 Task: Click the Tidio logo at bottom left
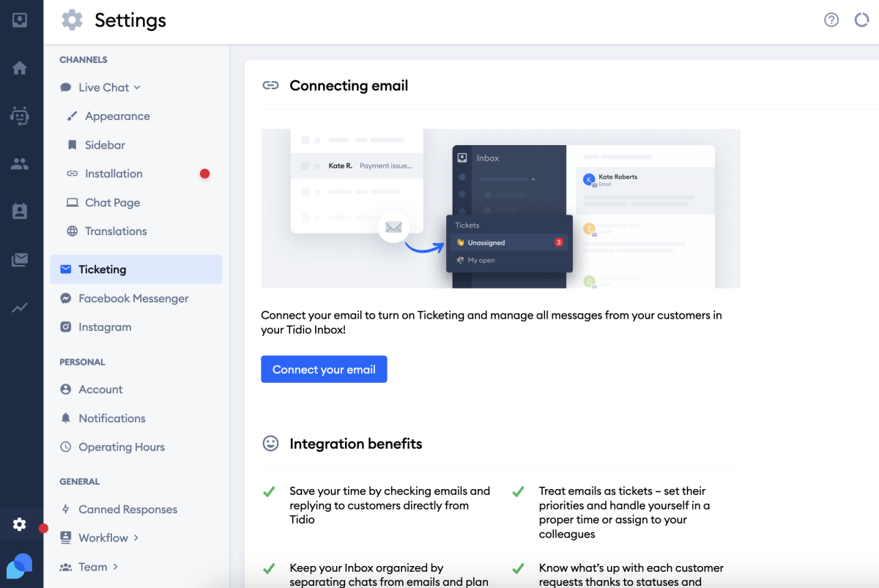click(21, 566)
